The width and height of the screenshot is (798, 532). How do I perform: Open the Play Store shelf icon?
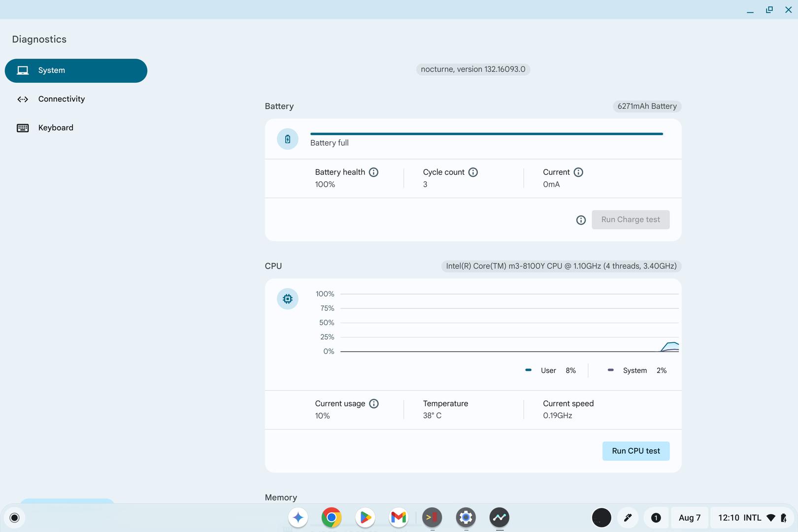[365, 518]
